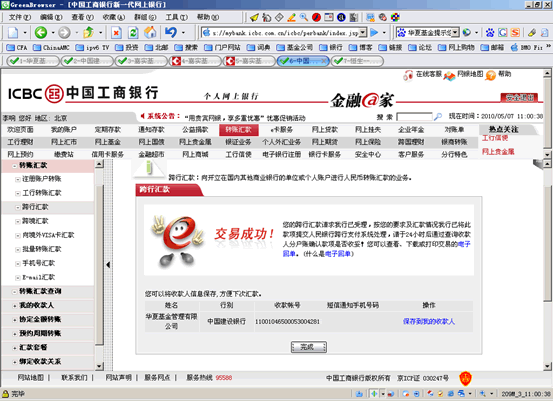Screen dimensions: 554x402
Task: Click 手机号汇款 in the sidebar
Action: pyautogui.click(x=39, y=264)
